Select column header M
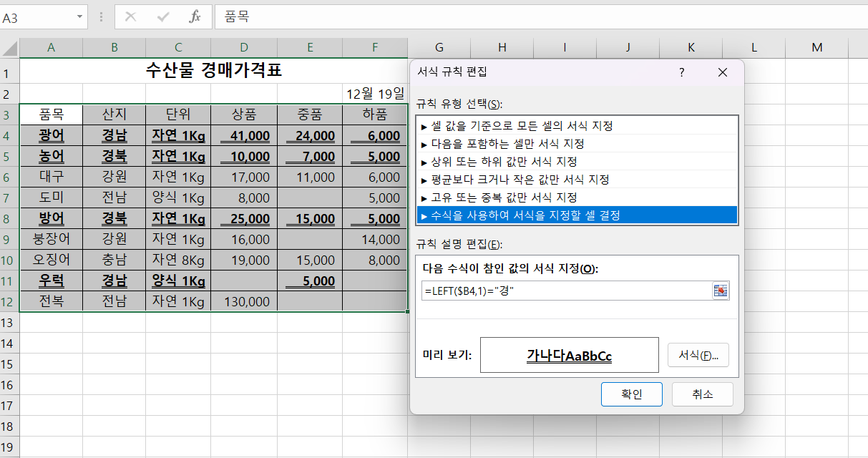Viewport: 868px width, 458px height. coord(816,48)
